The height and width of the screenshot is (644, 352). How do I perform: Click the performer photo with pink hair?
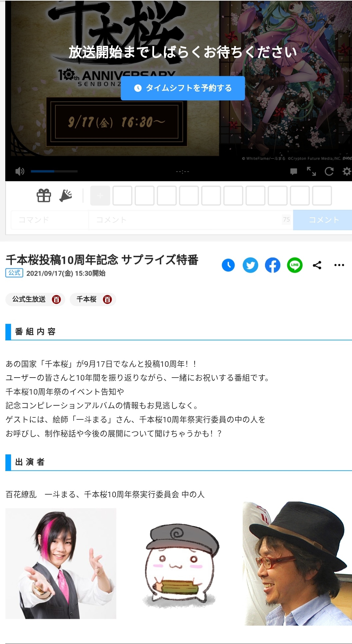tap(61, 563)
